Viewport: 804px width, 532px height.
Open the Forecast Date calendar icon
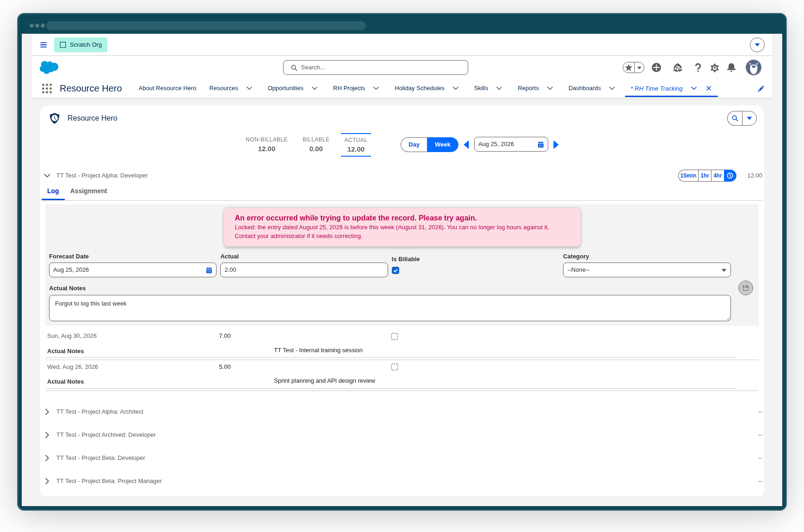point(209,270)
